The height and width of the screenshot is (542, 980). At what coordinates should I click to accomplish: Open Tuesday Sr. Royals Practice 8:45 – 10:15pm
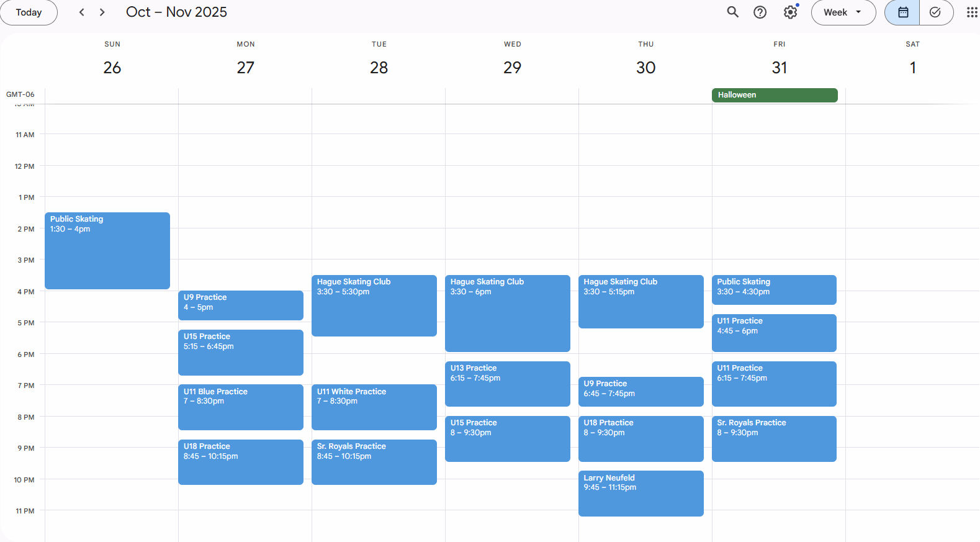[x=374, y=462]
